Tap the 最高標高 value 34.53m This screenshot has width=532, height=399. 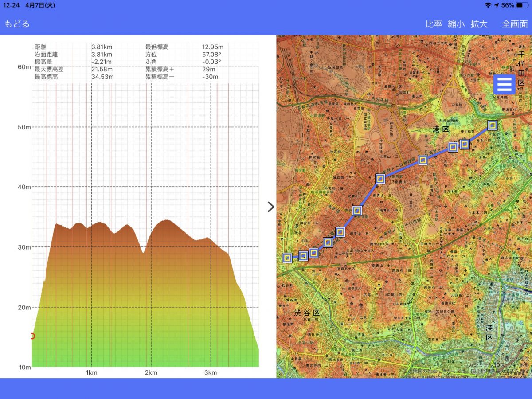pyautogui.click(x=102, y=77)
